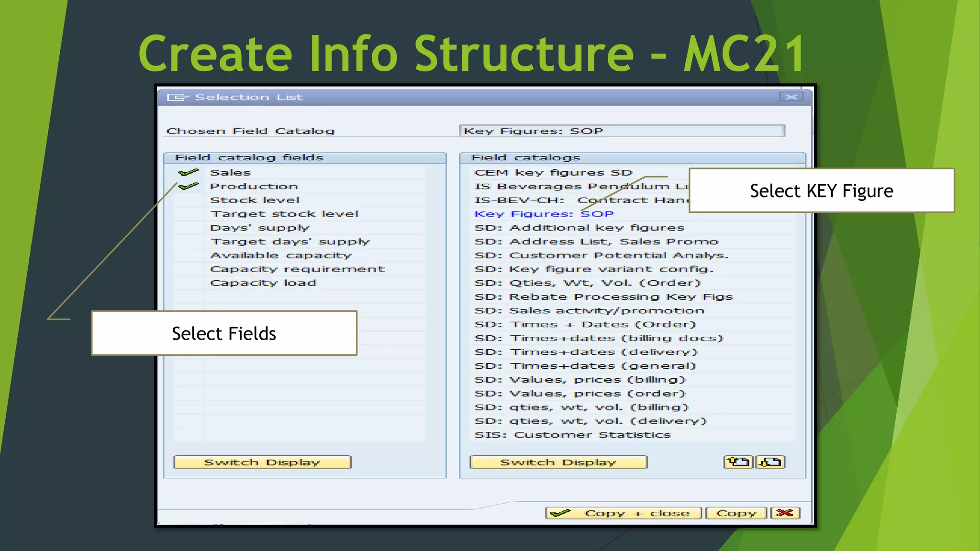Choose SD: Additional key figures catalog
980x551 pixels.
pos(579,228)
